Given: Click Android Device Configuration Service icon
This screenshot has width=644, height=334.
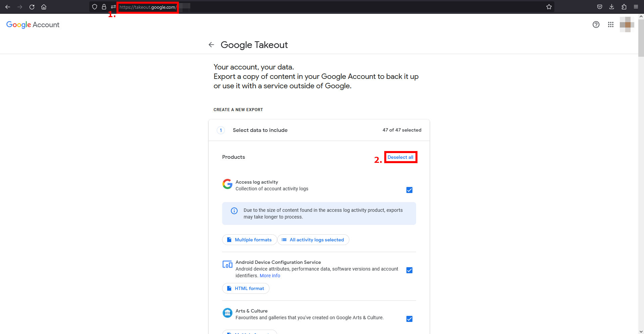Looking at the screenshot, I should 228,264.
